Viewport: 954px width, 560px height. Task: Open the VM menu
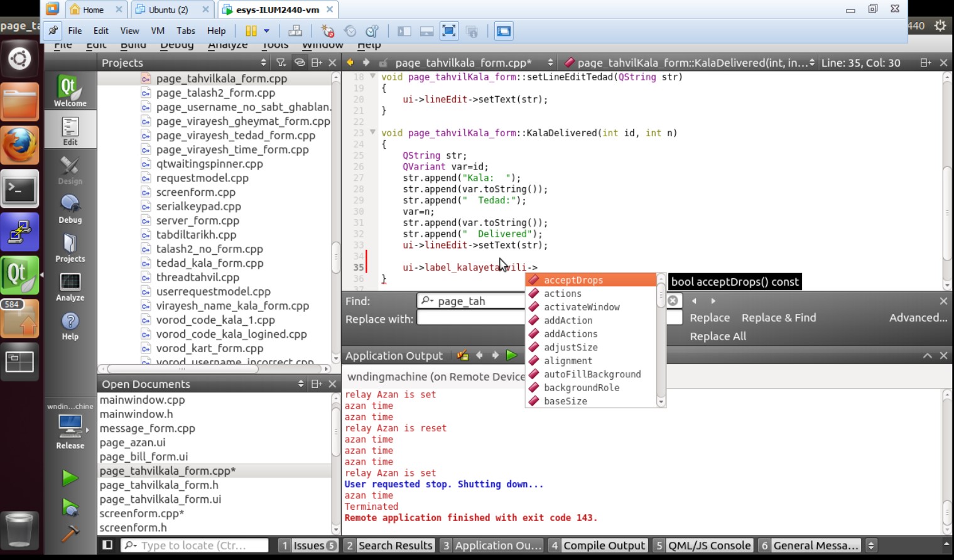[158, 31]
